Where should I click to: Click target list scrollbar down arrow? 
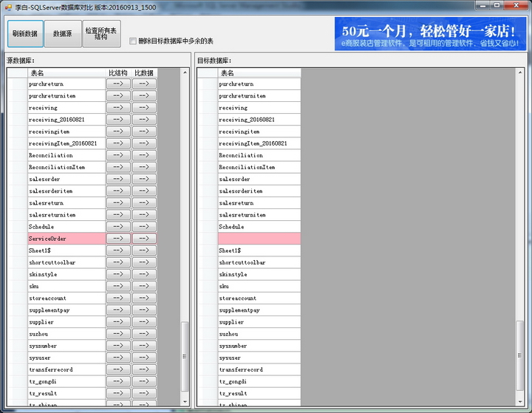pyautogui.click(x=519, y=402)
